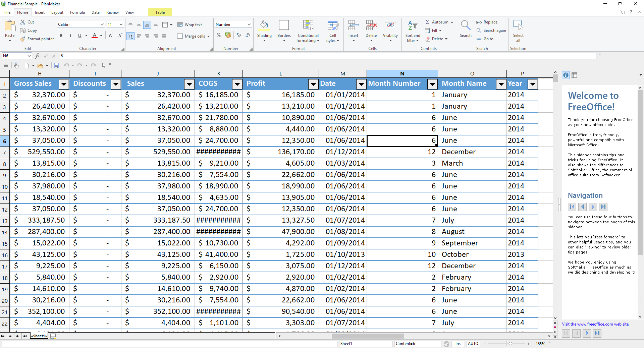This screenshot has height=348, width=644.
Task: Expand the Autosum dropdown arrow
Action: [452, 22]
